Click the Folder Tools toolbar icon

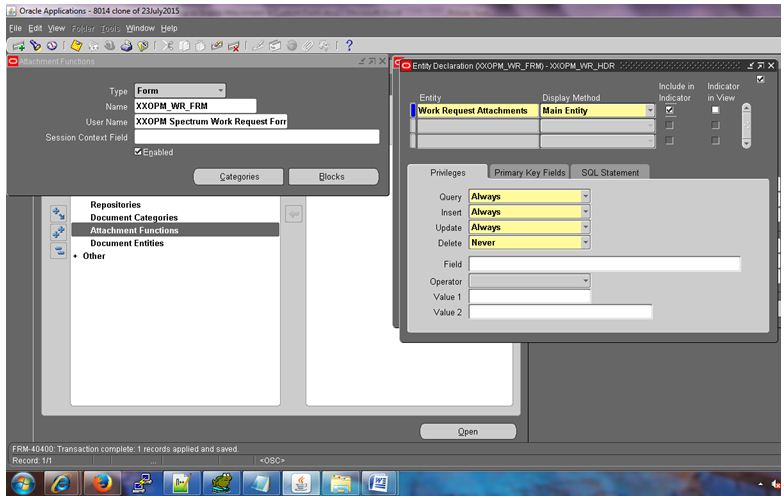click(324, 46)
